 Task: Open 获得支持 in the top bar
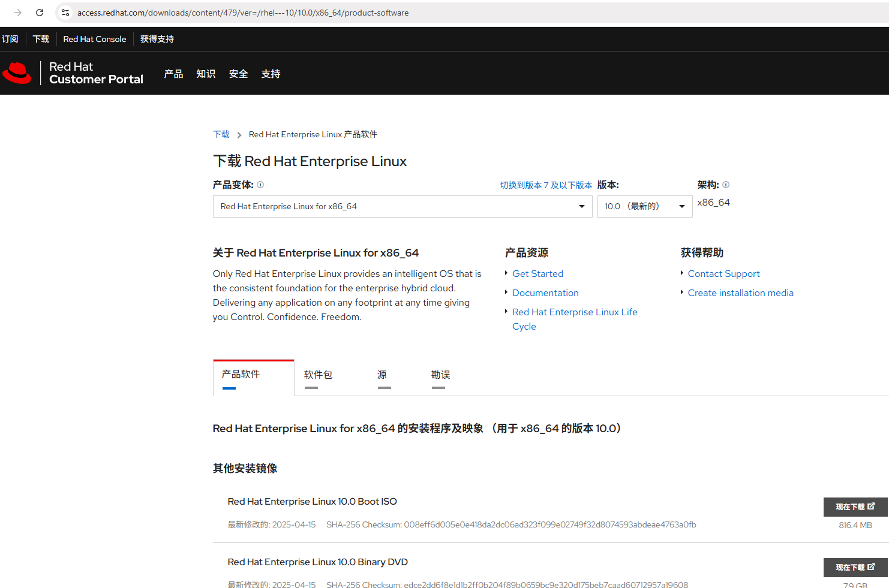157,39
